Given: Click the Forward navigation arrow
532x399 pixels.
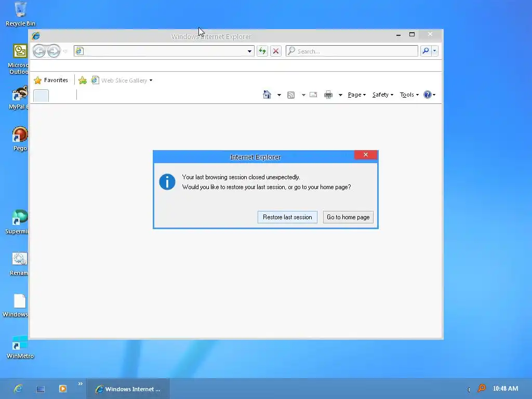Looking at the screenshot, I should click(54, 51).
